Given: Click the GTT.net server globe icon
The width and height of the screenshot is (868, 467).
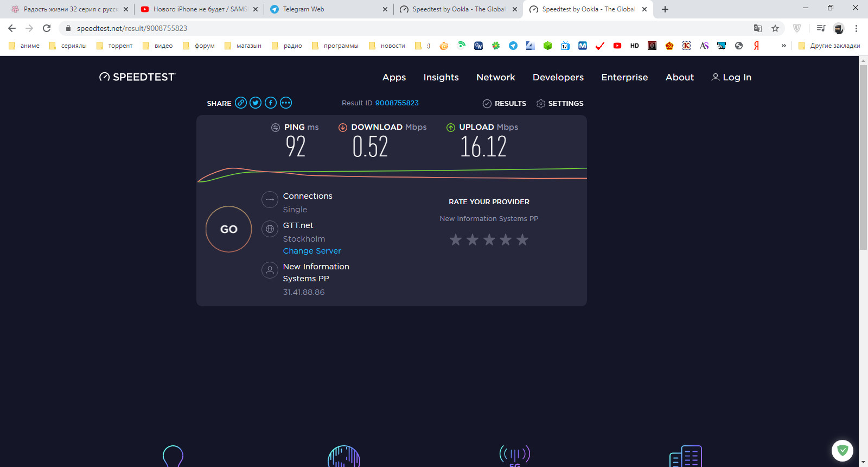Looking at the screenshot, I should pyautogui.click(x=270, y=229).
